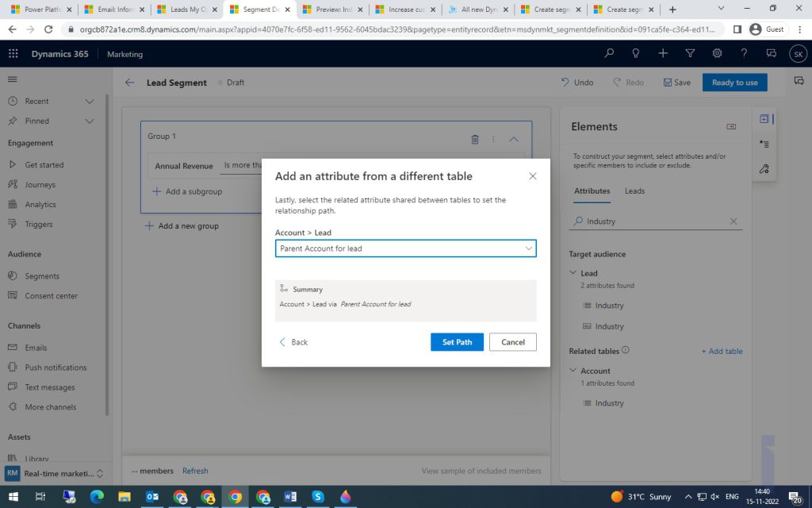This screenshot has width=812, height=508.
Task: Open the Teams collaboration icon in the header
Action: pyautogui.click(x=771, y=54)
